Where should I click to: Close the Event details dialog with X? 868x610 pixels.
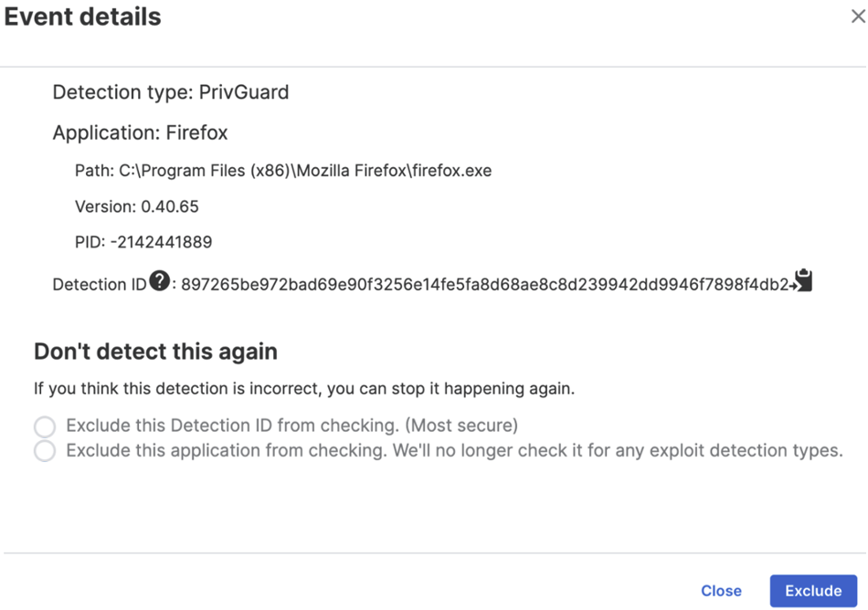(858, 17)
